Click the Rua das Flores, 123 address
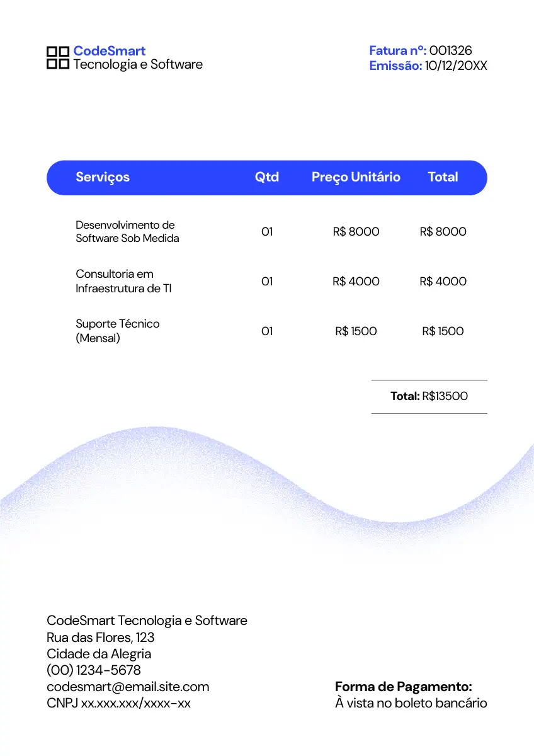 [101, 637]
